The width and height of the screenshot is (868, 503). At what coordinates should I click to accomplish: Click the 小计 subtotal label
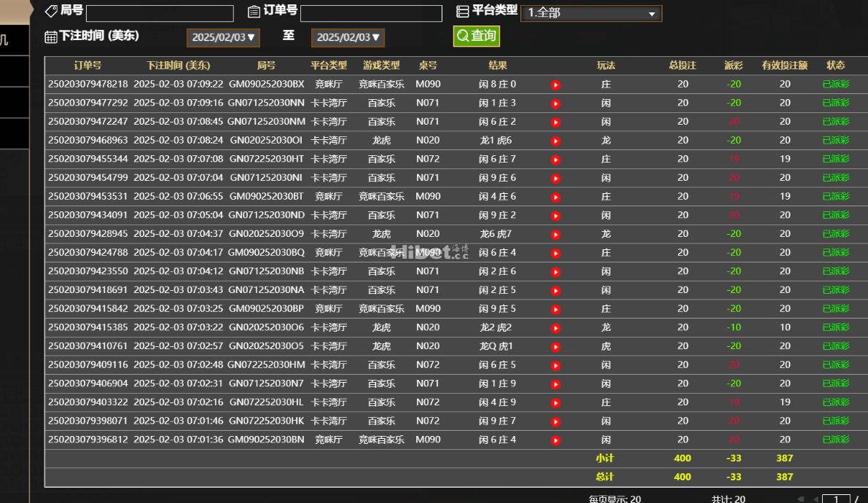tap(604, 458)
